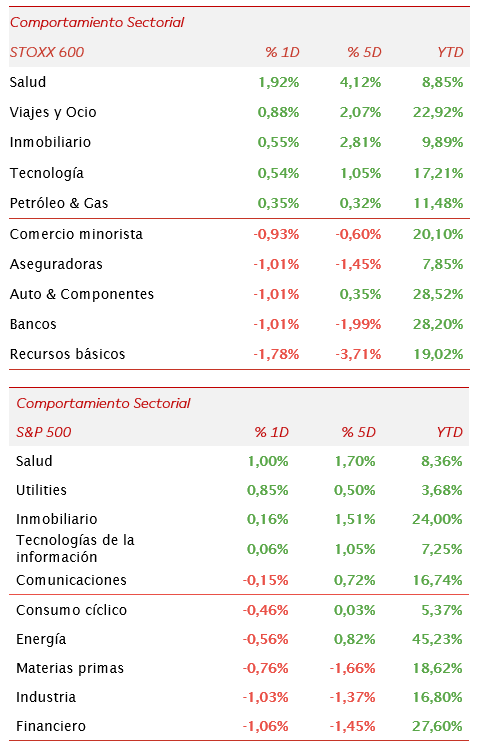This screenshot has height=744, width=483.
Task: Click the Comunicaciones sector label
Action: coord(71,580)
